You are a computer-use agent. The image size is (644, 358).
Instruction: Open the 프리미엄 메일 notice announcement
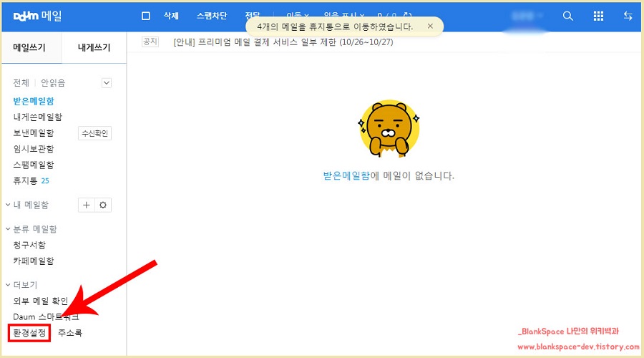coord(283,42)
